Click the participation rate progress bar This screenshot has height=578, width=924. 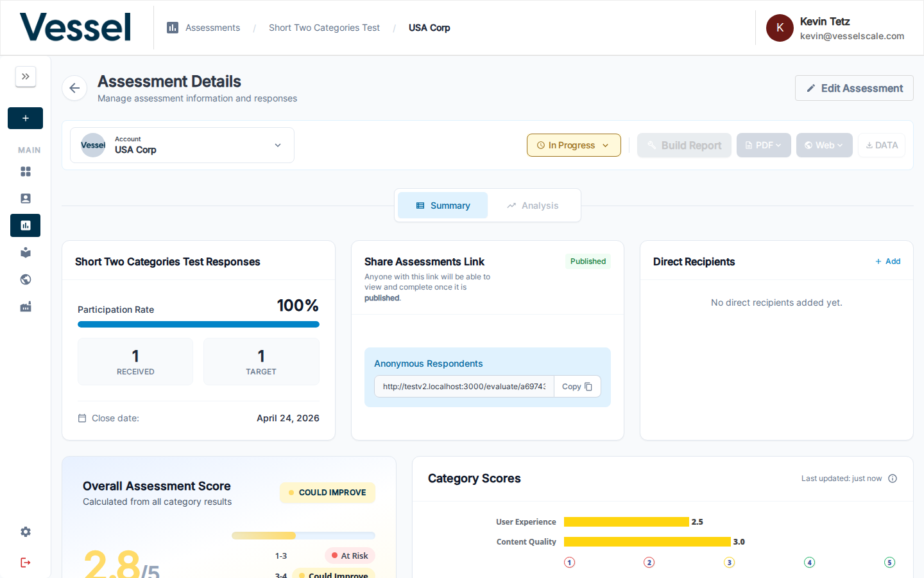point(198,324)
